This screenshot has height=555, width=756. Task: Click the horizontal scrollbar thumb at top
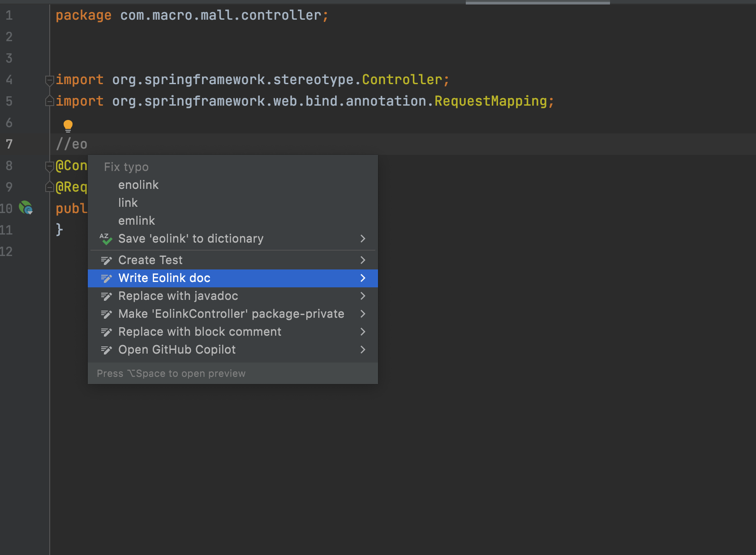pyautogui.click(x=537, y=3)
